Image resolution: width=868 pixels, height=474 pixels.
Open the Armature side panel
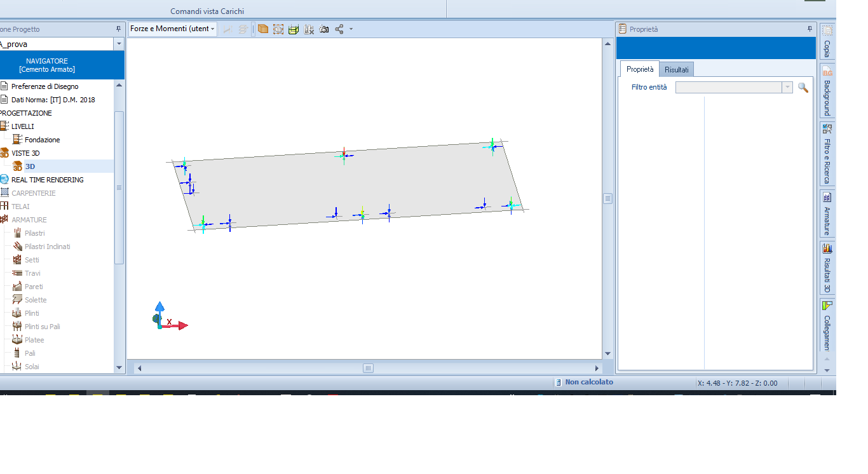(827, 213)
